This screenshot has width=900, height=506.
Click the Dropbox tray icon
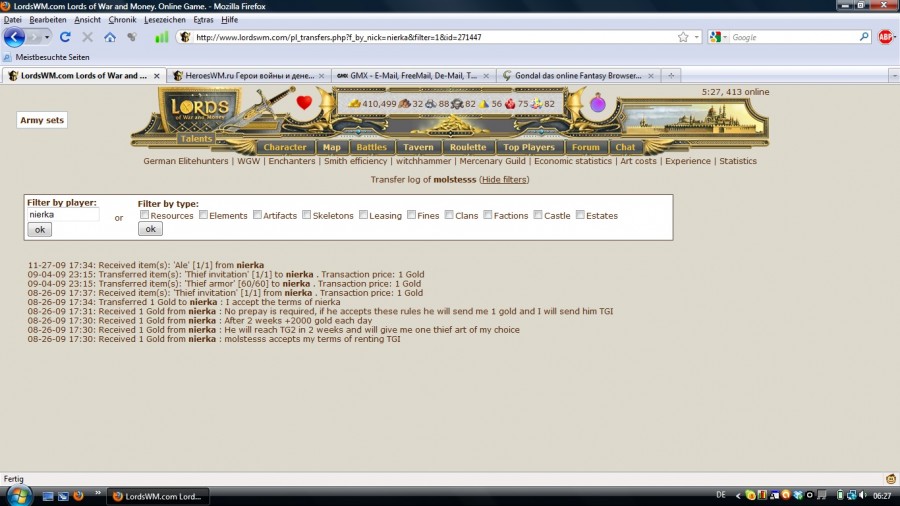coord(798,495)
